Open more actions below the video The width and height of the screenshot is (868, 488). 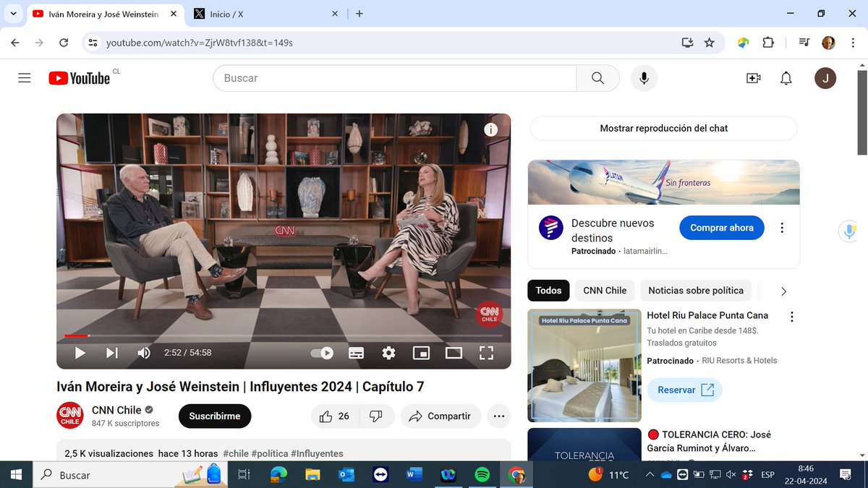pos(498,416)
